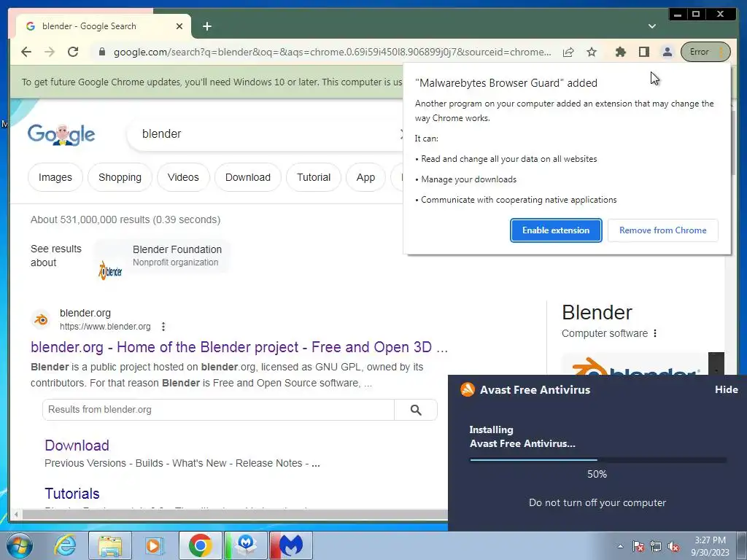Screen dimensions: 747x560
Task: Open Malwarebytes installer in taskbar
Action: click(245, 545)
